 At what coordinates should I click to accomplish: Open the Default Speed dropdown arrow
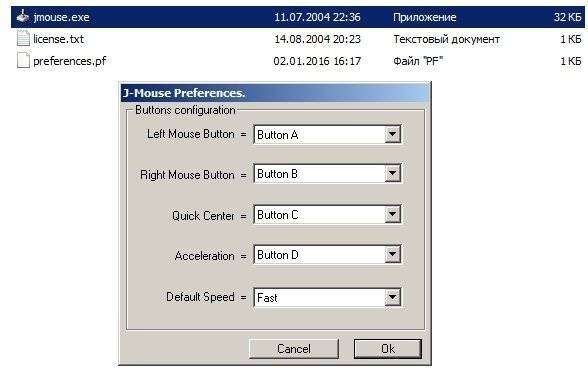pos(392,298)
